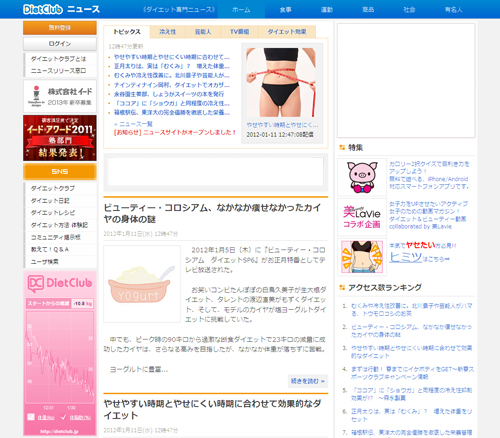This screenshot has height=438, width=500.
Task: Open ranking item 2 ビューティー・コロシアム
Action: pos(411,331)
